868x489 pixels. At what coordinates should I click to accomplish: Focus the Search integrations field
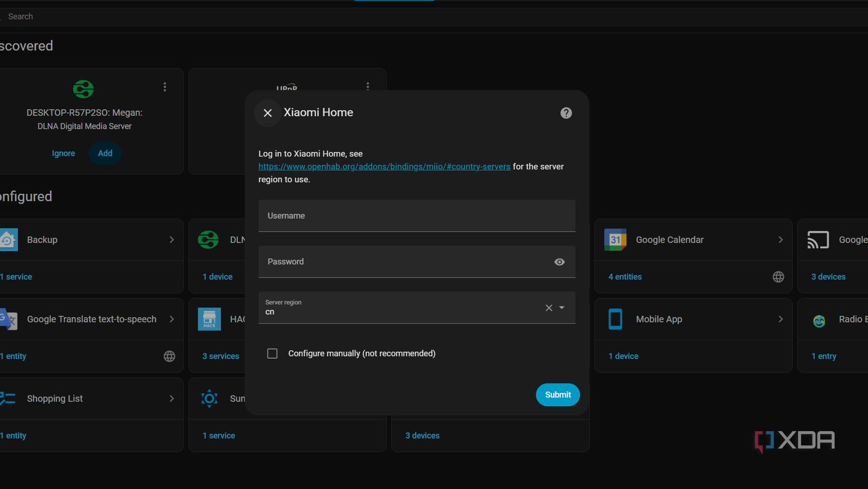tap(434, 17)
